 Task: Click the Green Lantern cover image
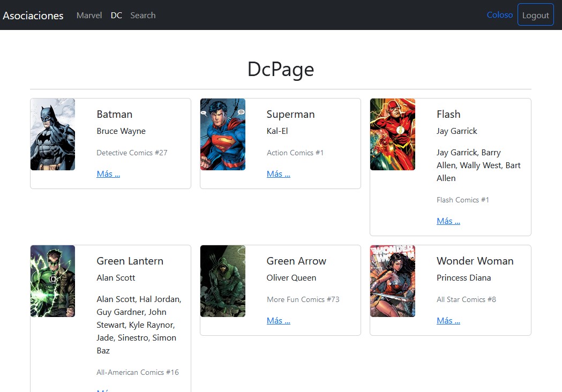coord(53,281)
